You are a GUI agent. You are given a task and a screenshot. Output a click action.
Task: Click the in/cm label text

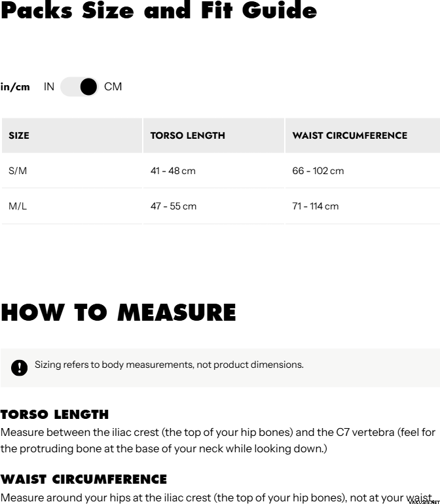15,87
